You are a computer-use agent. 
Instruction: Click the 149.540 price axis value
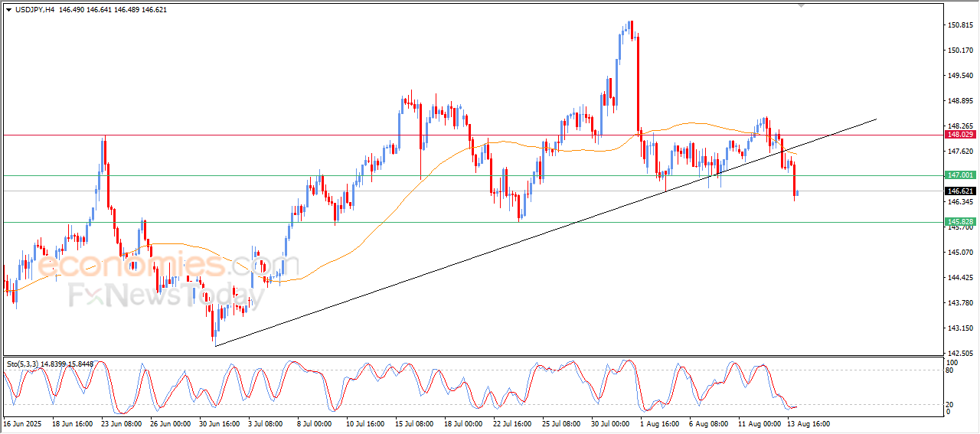pos(960,76)
